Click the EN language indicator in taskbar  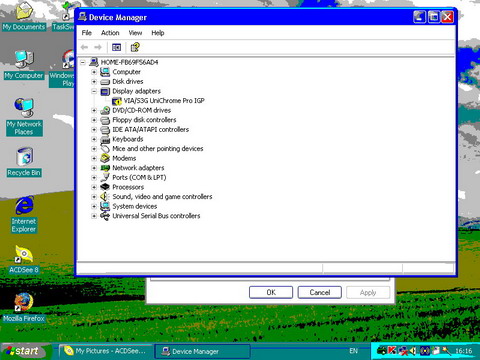[354, 351]
